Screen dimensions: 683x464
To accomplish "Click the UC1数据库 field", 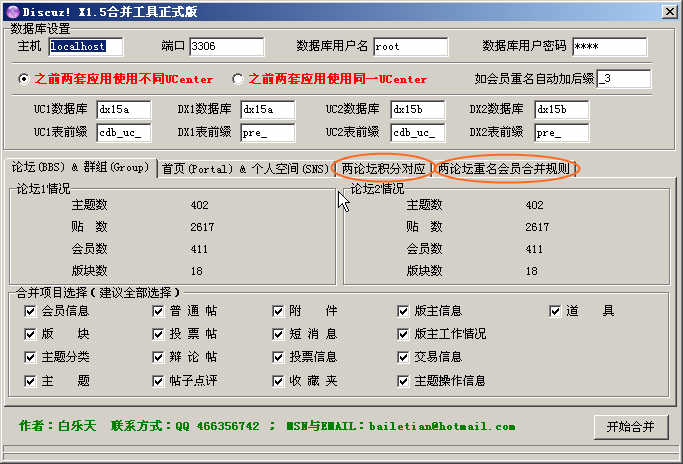I will (124, 109).
